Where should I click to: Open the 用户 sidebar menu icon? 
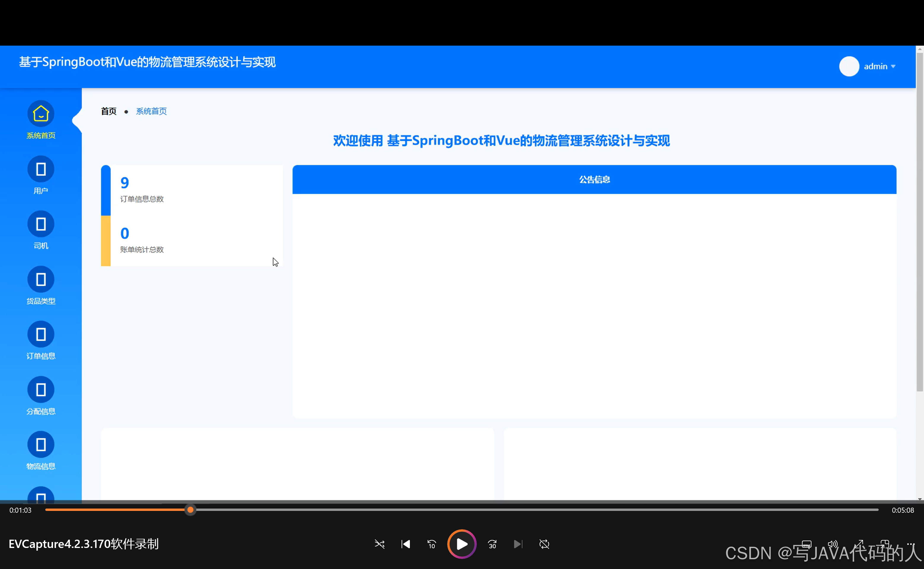pyautogui.click(x=41, y=169)
